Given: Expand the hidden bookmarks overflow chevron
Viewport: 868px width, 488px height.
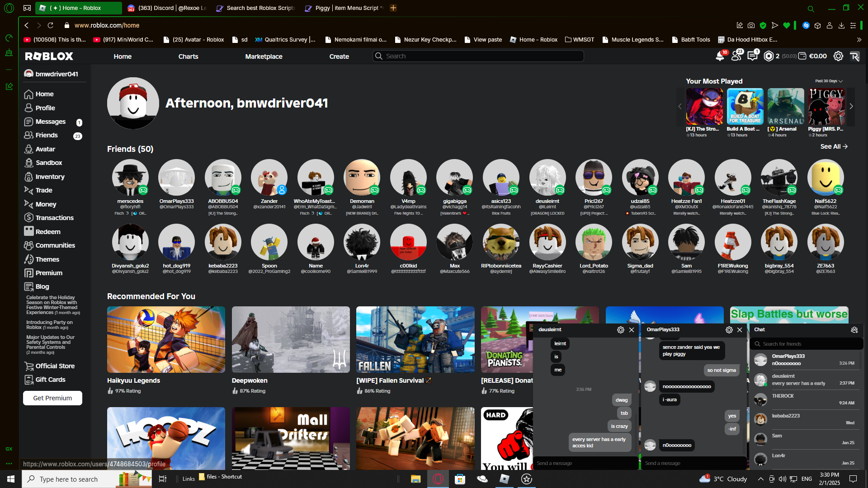Looking at the screenshot, I should pos(859,40).
